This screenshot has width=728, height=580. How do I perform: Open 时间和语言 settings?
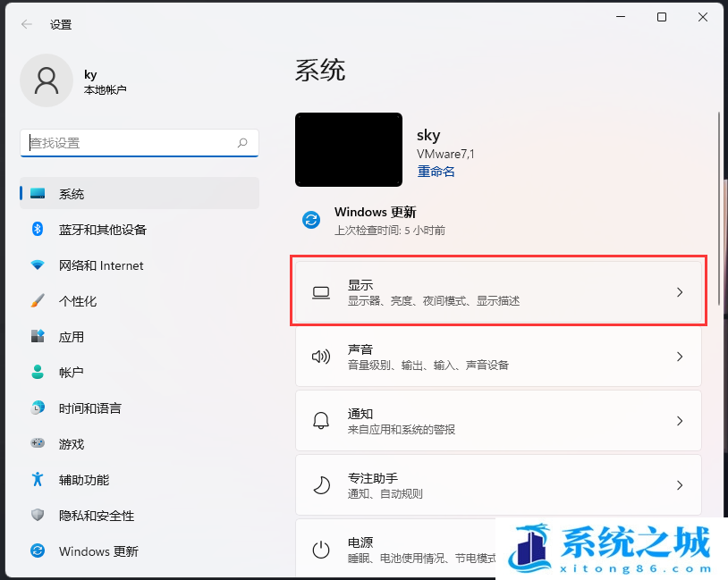(140, 408)
